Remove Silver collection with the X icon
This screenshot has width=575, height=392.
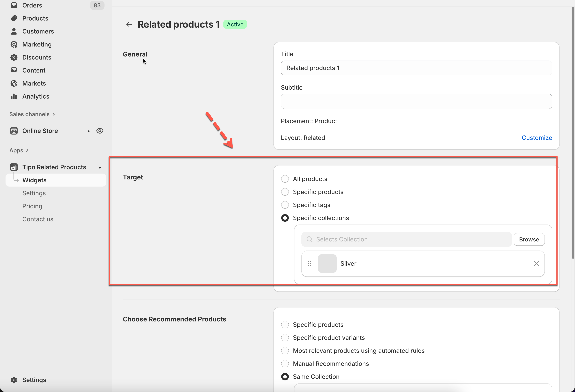pyautogui.click(x=536, y=264)
